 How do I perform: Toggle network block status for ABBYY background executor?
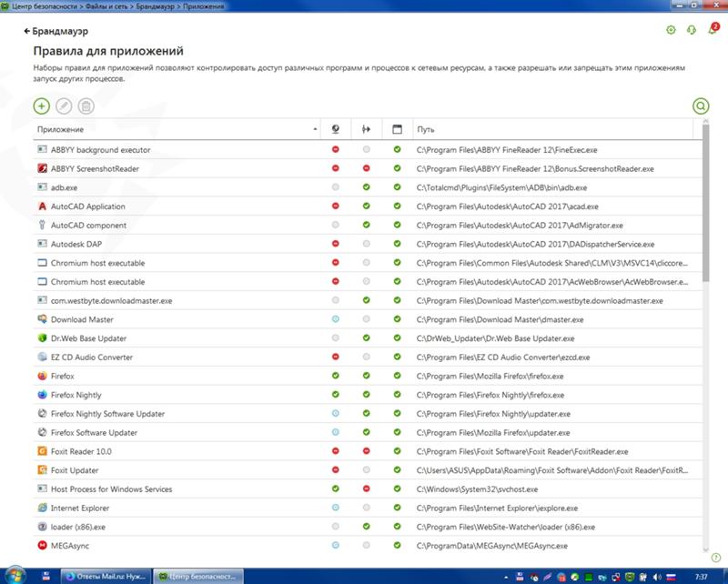(336, 149)
